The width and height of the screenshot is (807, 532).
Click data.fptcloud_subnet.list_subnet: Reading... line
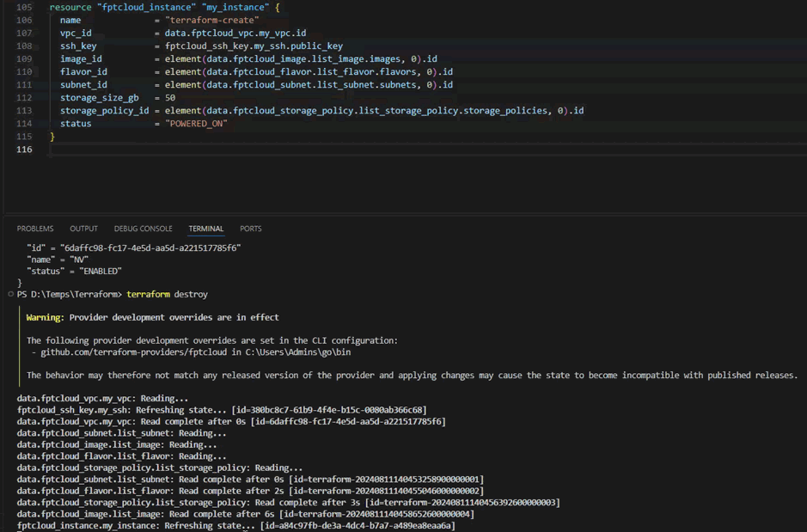point(121,433)
